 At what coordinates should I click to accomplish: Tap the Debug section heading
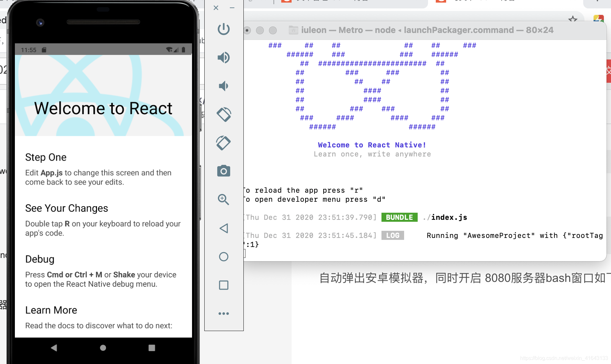(40, 259)
